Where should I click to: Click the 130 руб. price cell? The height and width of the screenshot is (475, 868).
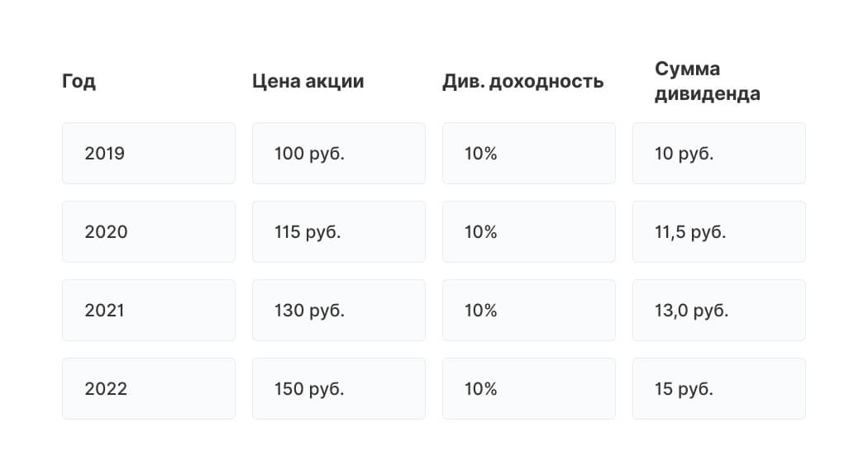click(339, 311)
